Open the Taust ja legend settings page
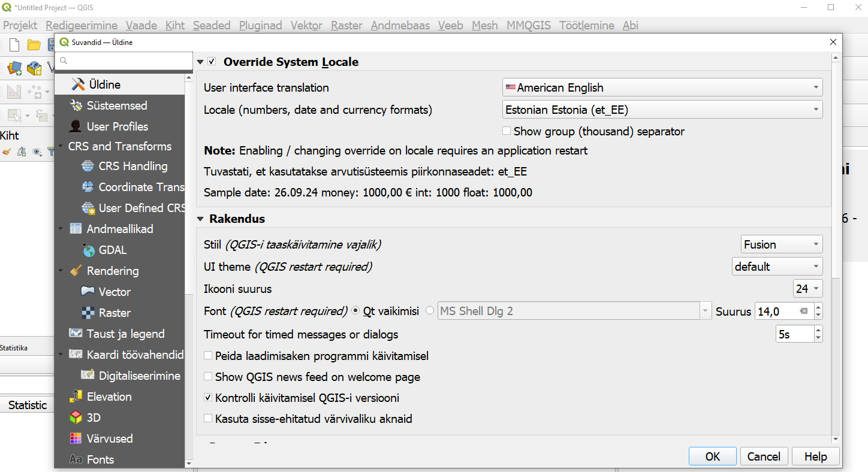Screen dimensions: 868x472 (x=119, y=334)
